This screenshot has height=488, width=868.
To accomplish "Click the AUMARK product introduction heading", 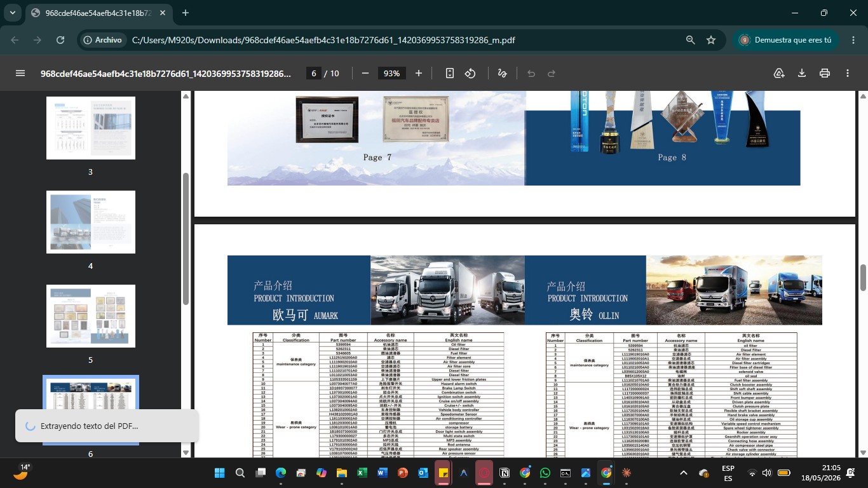I will coord(305,315).
